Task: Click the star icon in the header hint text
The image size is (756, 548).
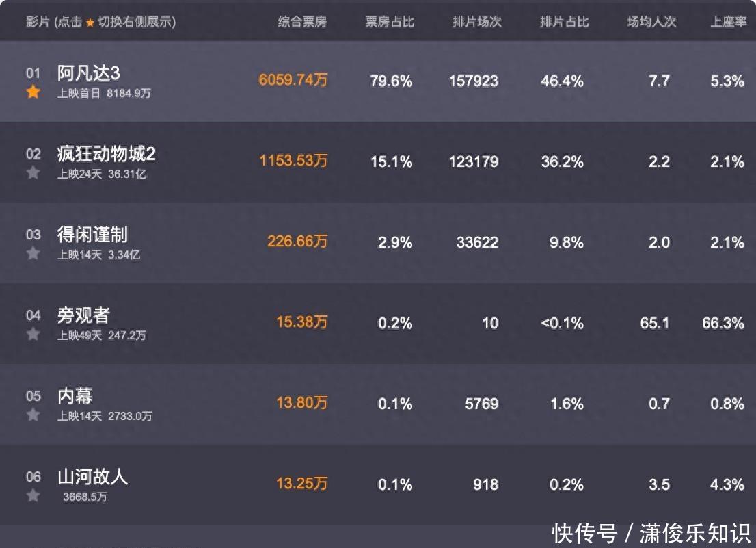Action: click(x=89, y=21)
